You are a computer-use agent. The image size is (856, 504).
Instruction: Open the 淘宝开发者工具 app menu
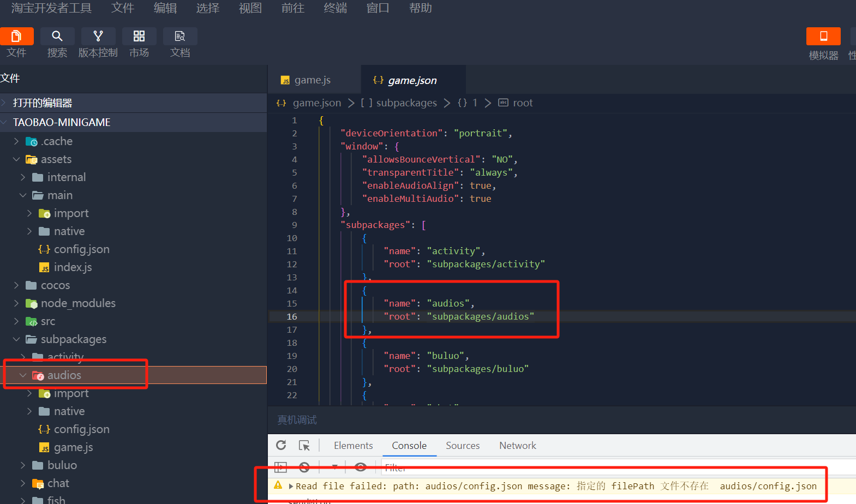(x=51, y=8)
